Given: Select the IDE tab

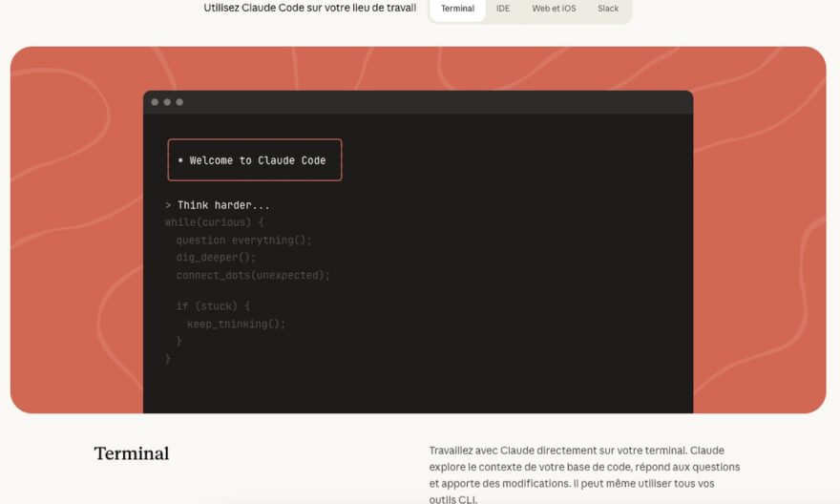Looking at the screenshot, I should 503,9.
